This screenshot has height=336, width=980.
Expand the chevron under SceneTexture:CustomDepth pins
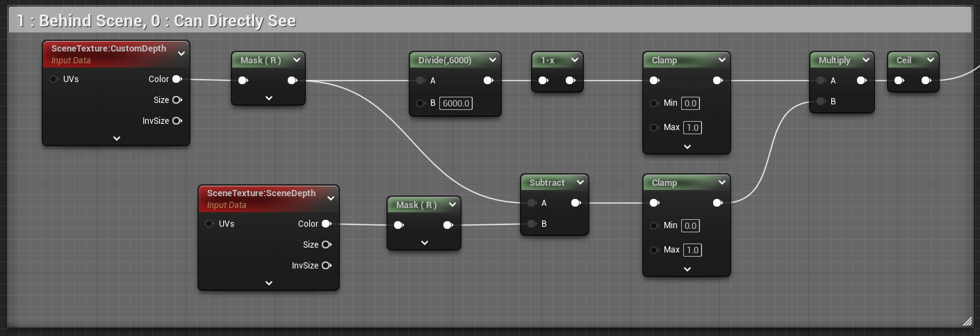tap(116, 138)
